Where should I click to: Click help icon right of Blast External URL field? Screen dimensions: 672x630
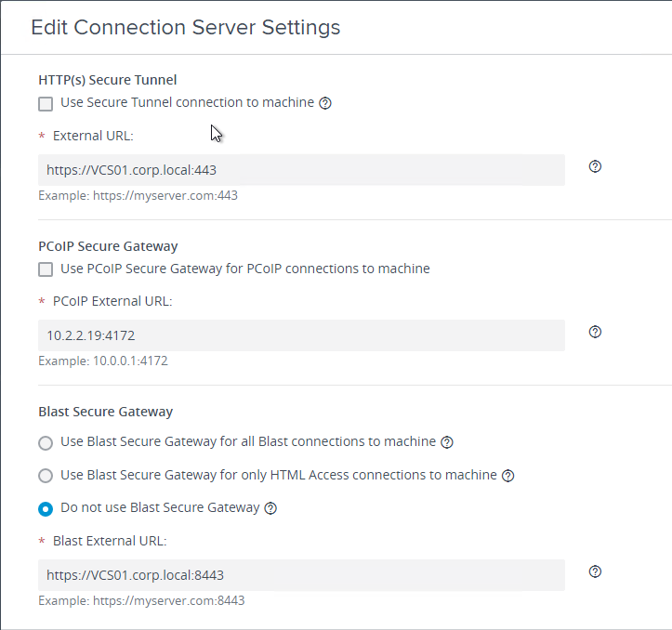click(x=595, y=571)
